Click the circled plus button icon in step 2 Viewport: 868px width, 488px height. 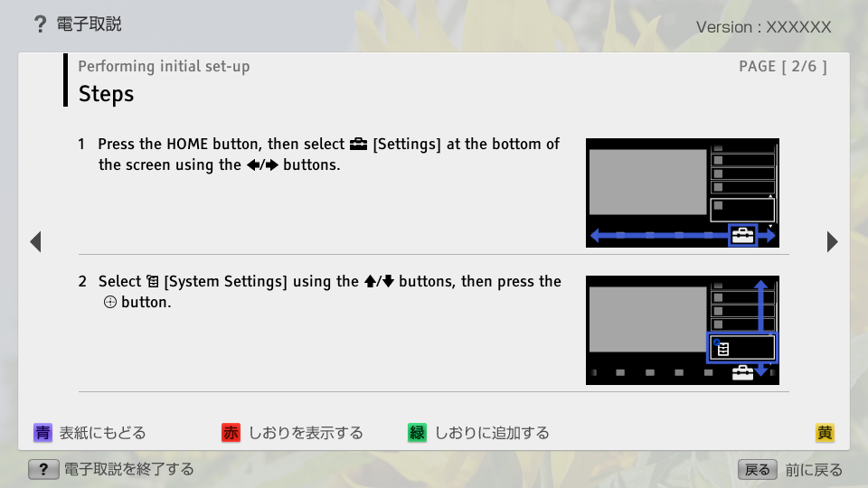(110, 302)
